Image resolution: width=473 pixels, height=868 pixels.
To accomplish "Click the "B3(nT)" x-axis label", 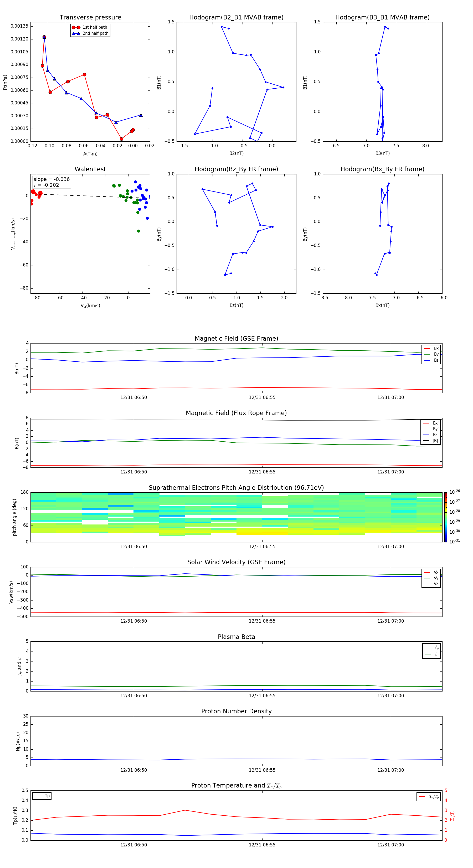I will tap(382, 153).
